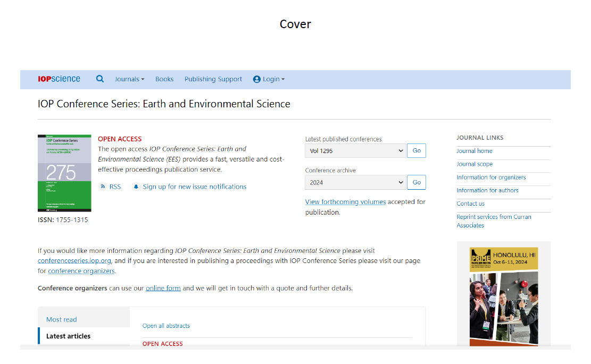Click the RSS link text
The width and height of the screenshot is (591, 364).
coord(115,187)
